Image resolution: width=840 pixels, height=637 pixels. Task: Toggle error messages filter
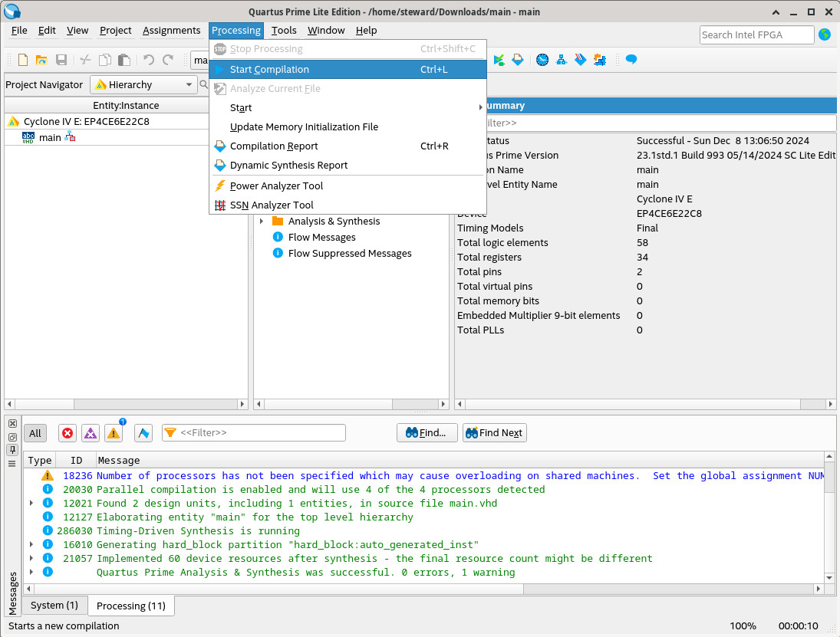point(68,433)
